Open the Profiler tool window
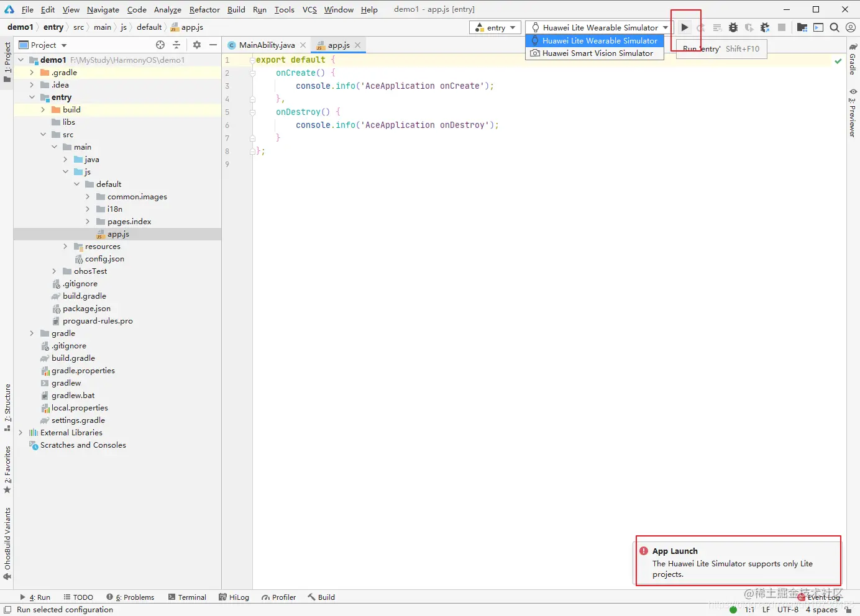 pos(278,597)
